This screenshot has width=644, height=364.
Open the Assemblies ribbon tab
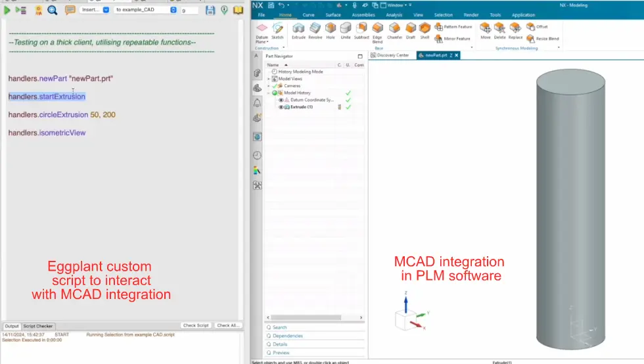coord(363,14)
